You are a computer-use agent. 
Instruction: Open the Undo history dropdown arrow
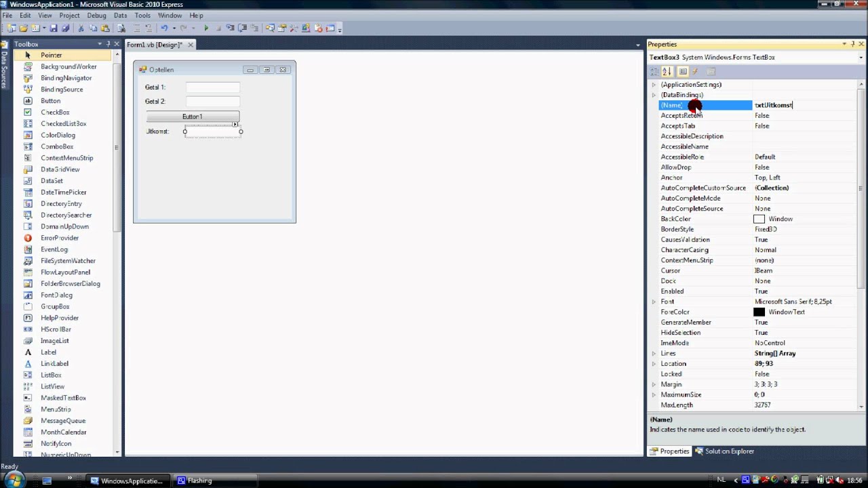[x=174, y=28]
